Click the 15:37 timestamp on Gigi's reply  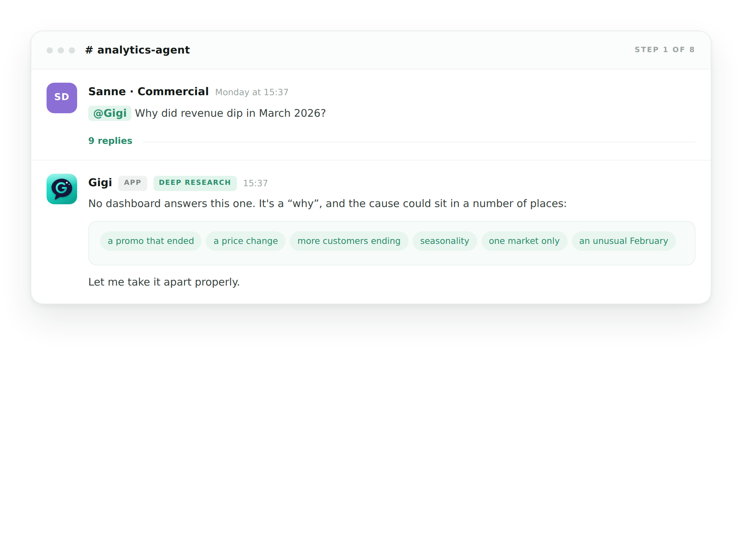[x=255, y=183]
